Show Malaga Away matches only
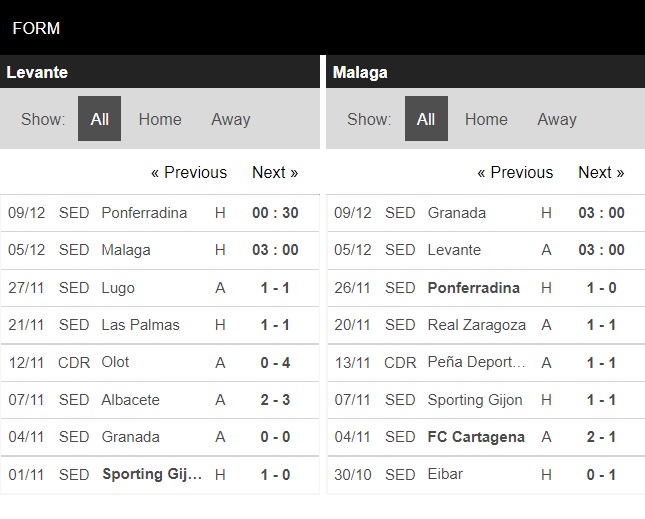 pyautogui.click(x=557, y=119)
